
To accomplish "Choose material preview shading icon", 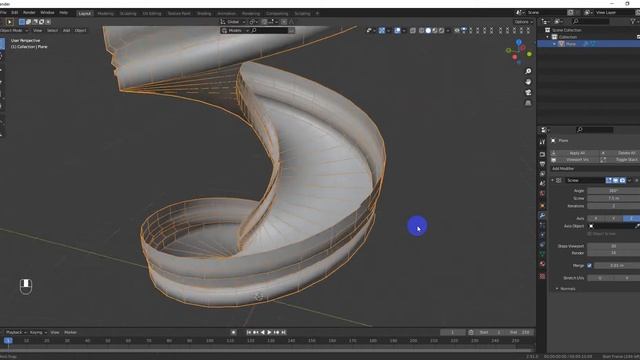I will click(x=434, y=30).
